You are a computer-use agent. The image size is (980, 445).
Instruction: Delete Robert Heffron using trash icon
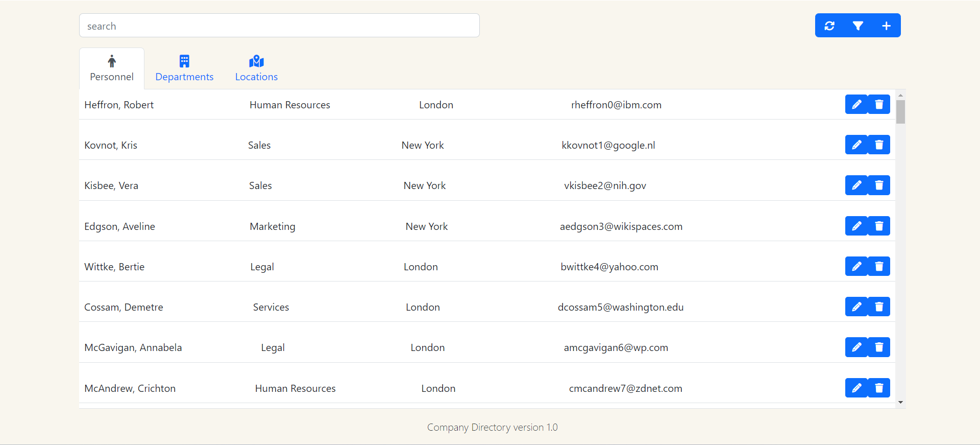[879, 104]
